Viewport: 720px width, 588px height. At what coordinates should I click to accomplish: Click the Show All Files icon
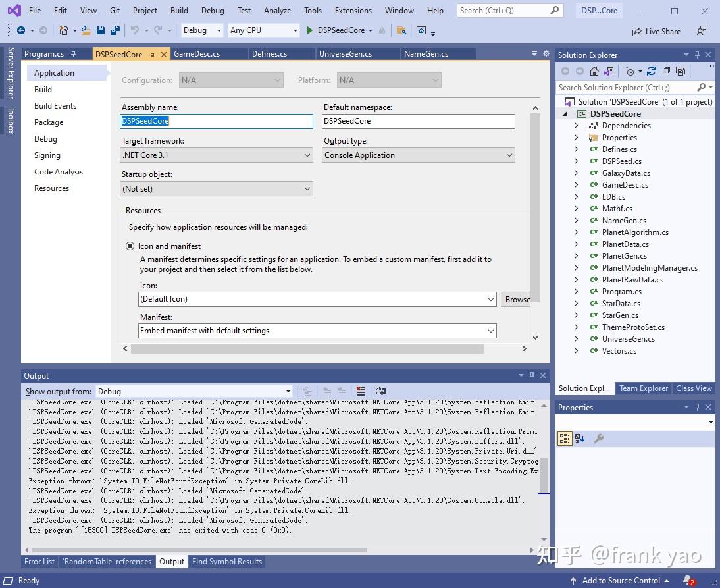681,71
